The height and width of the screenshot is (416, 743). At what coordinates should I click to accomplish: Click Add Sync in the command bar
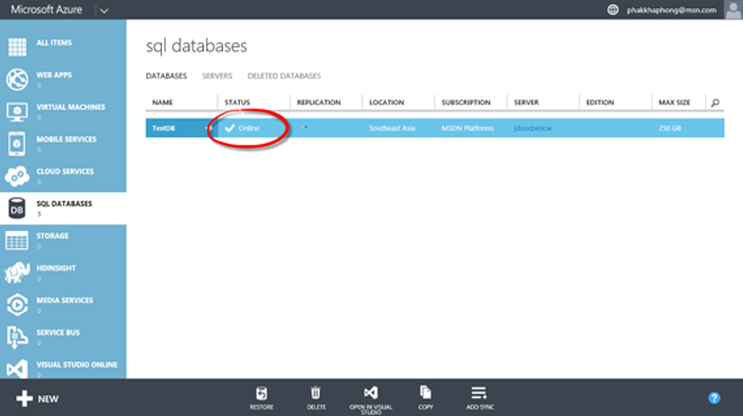click(x=479, y=397)
